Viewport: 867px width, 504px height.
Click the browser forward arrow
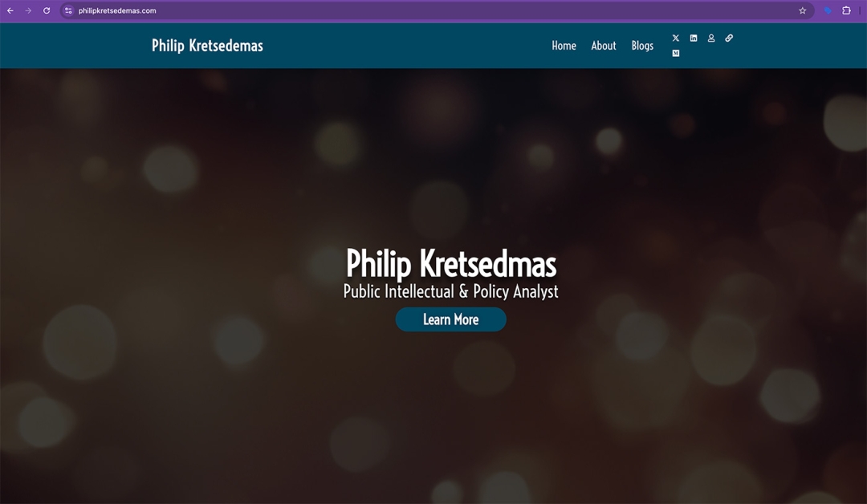28,10
